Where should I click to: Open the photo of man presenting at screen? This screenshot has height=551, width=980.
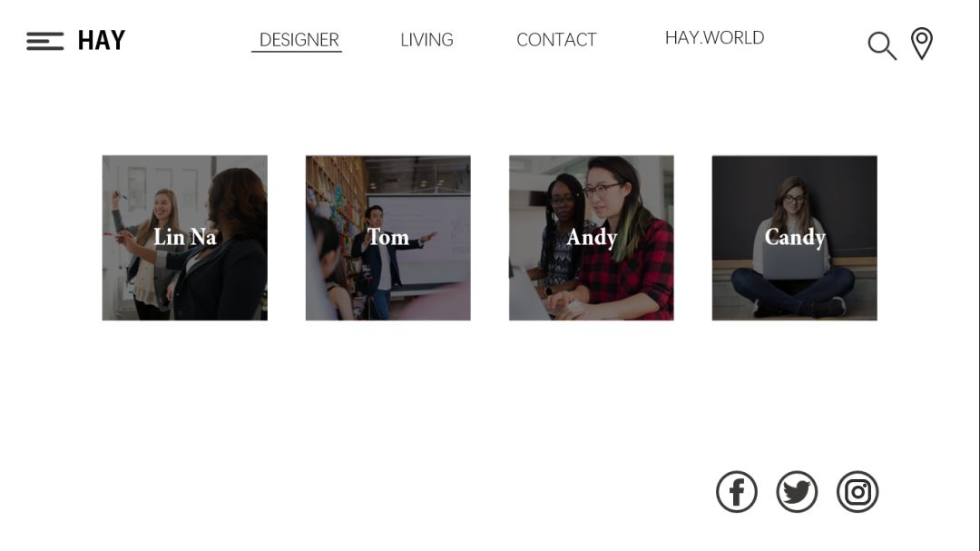pyautogui.click(x=388, y=238)
